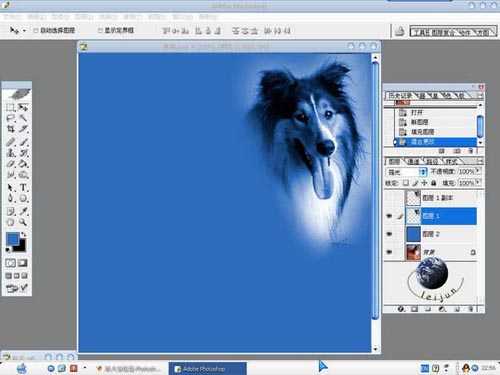
Task: Select the Shape tool
Action: pos(23,198)
